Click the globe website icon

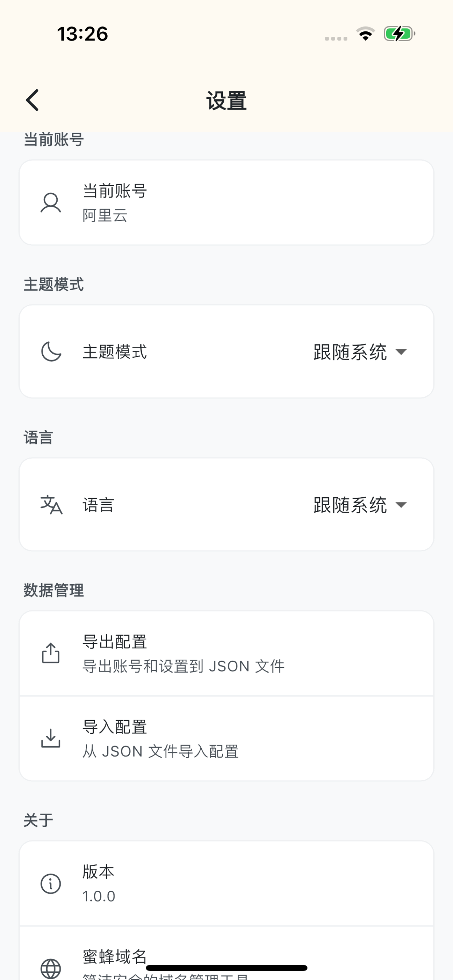point(51,968)
